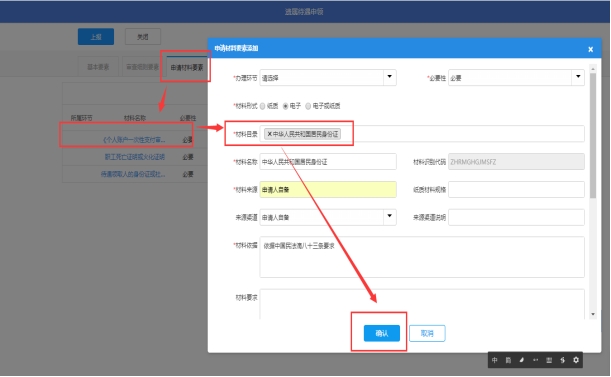Remove the 中华人民共和国居民身份证 catalog tag
611x377 pixels.
[269, 134]
